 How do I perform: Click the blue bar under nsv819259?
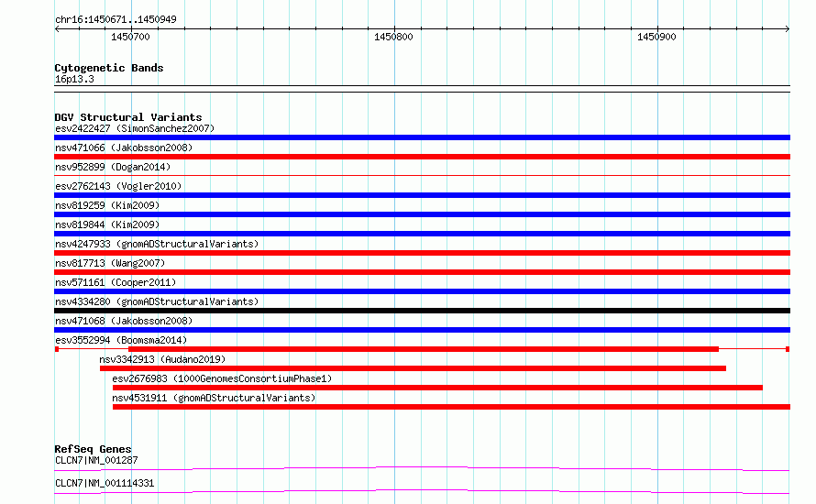[422, 214]
